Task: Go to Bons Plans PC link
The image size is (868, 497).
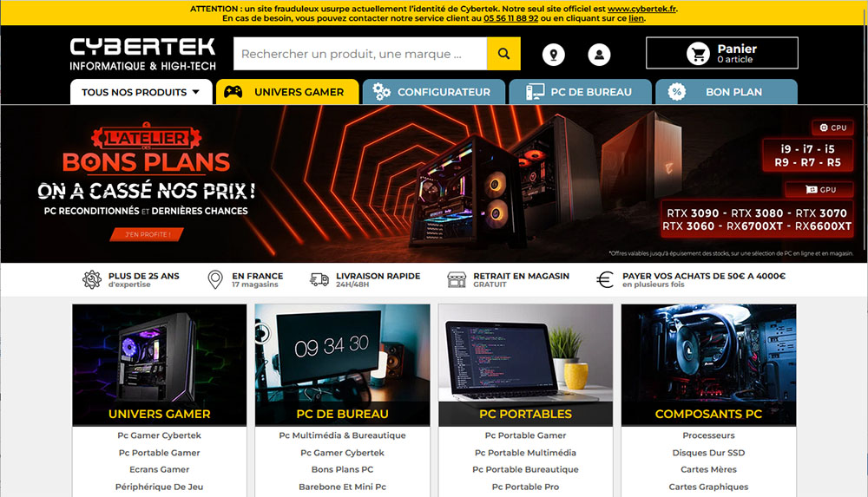Action: [x=342, y=469]
